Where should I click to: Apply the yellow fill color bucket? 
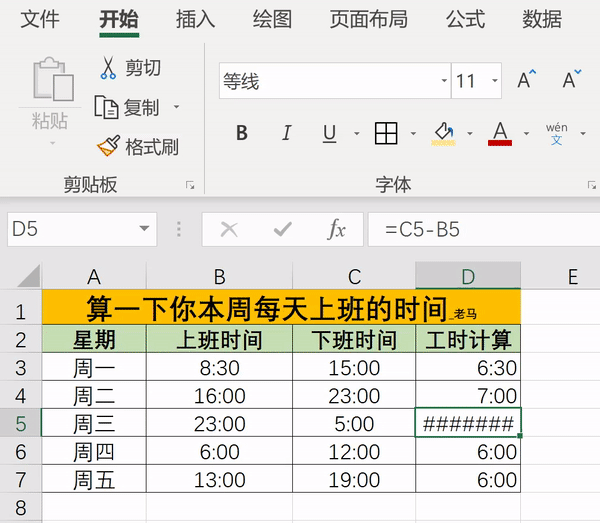click(443, 134)
